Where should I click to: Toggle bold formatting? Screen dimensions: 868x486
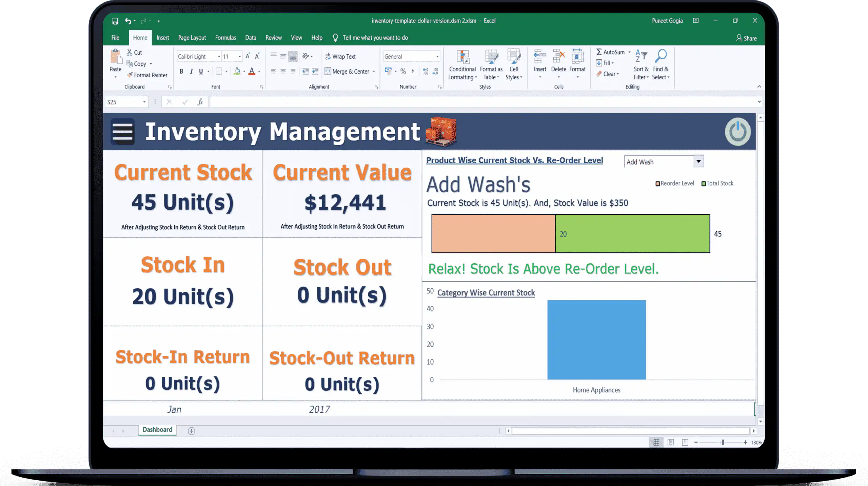click(181, 71)
